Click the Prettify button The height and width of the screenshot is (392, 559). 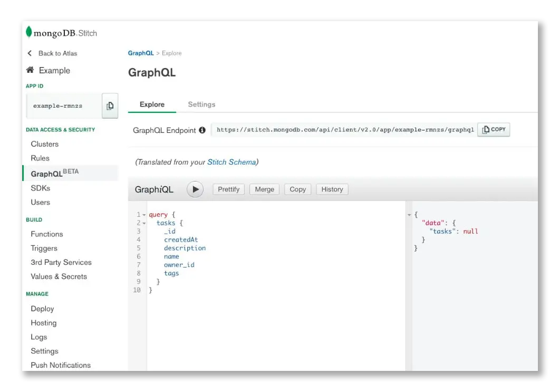click(x=228, y=189)
